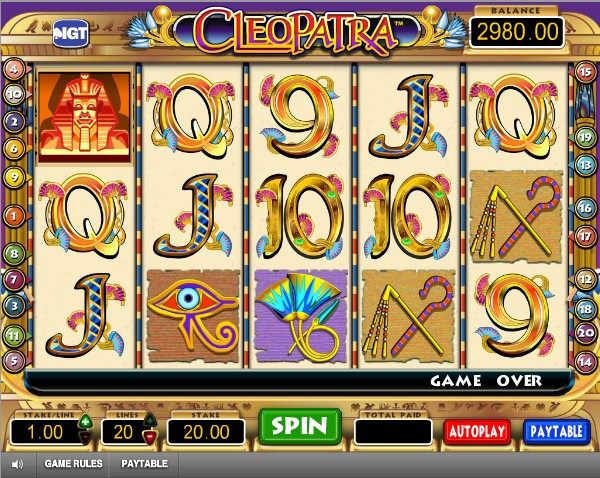
Task: Open PAYTABLE in the bottom bar
Action: pyautogui.click(x=145, y=464)
